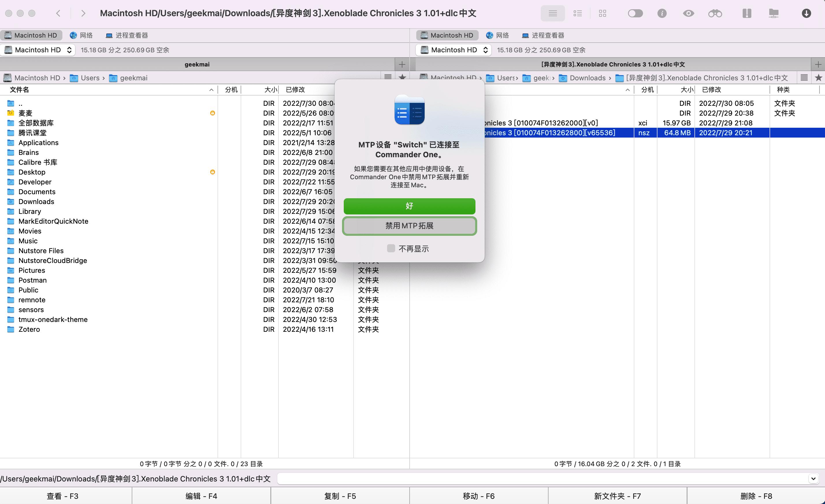The width and height of the screenshot is (825, 504).
Task: Check the 不再显示 checkbox in dialog
Action: 391,249
